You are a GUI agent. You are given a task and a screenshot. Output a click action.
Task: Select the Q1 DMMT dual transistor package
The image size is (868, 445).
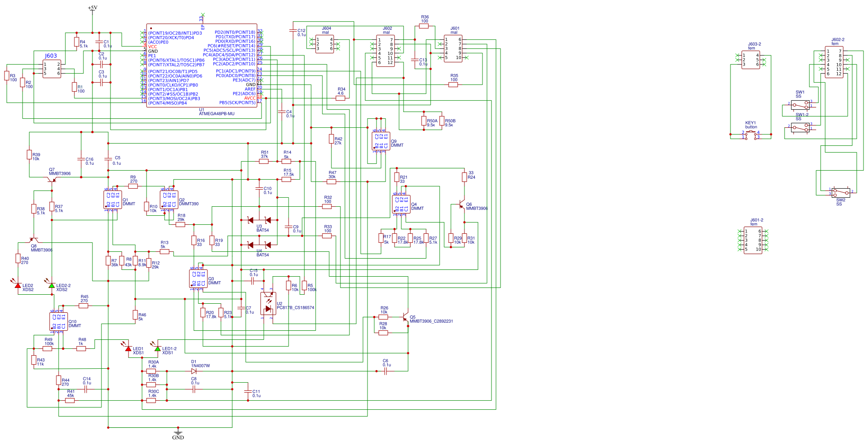pyautogui.click(x=113, y=200)
